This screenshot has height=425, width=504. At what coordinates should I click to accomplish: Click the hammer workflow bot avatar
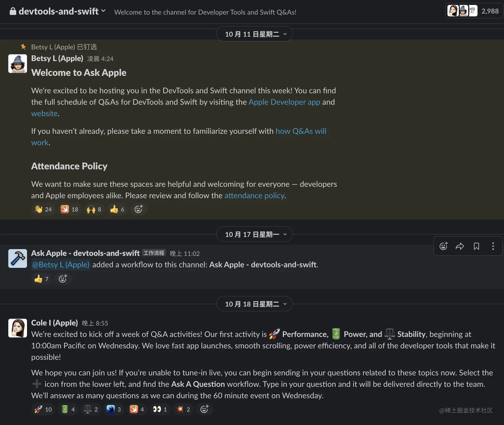pos(17,259)
